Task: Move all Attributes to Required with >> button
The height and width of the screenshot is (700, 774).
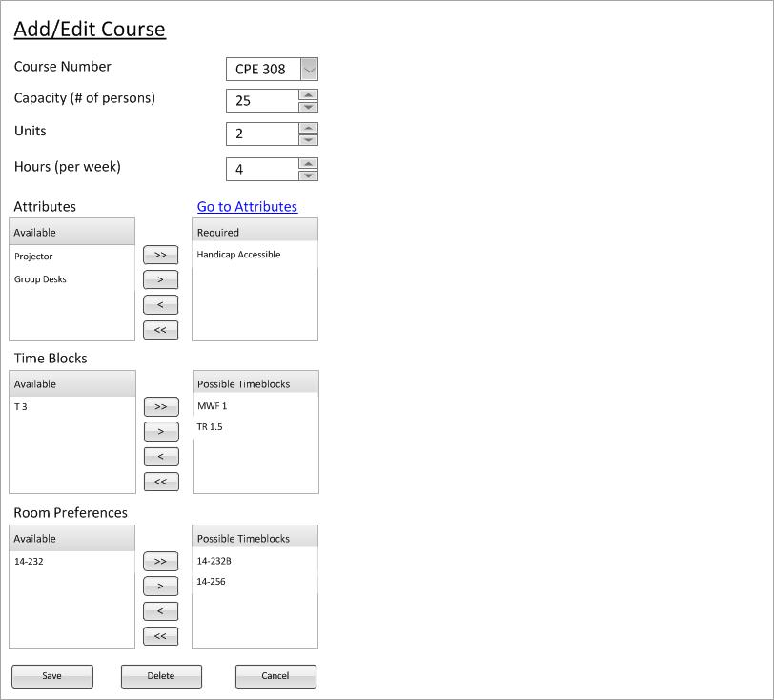Action: click(x=160, y=255)
